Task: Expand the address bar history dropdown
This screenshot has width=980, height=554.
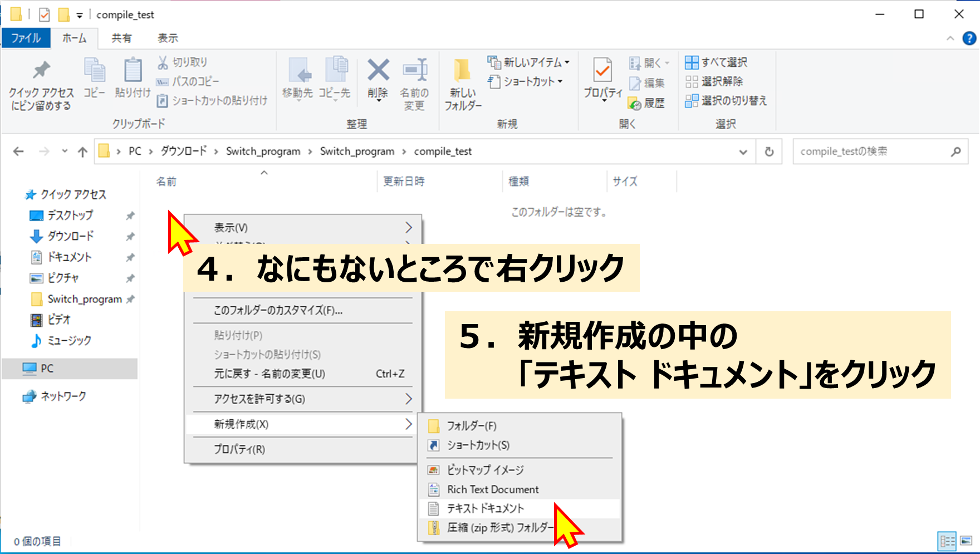Action: [x=743, y=151]
